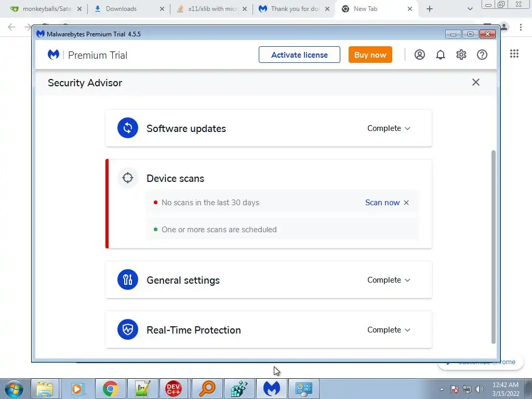
Task: Open File Explorer from taskbar
Action: tap(45, 389)
